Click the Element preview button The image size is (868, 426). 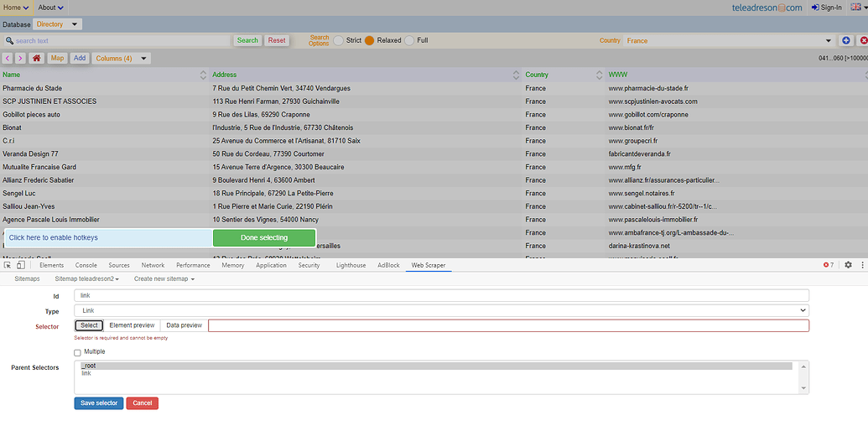[x=133, y=325]
